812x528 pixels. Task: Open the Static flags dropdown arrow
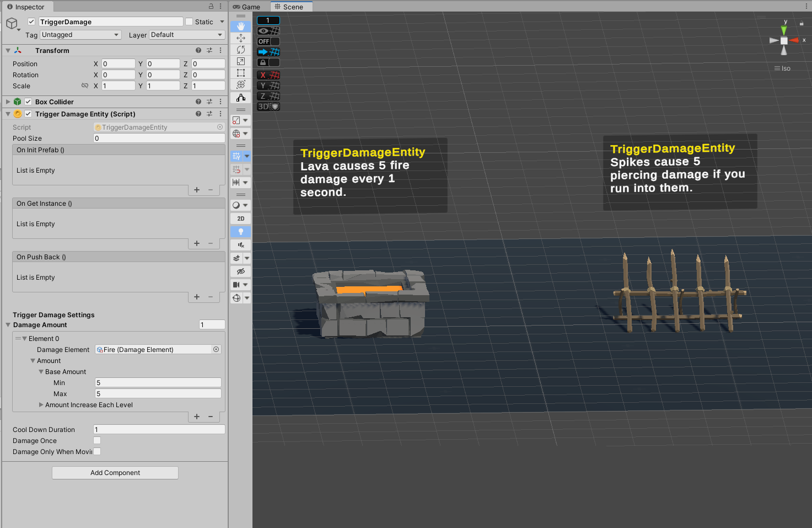[x=222, y=22]
